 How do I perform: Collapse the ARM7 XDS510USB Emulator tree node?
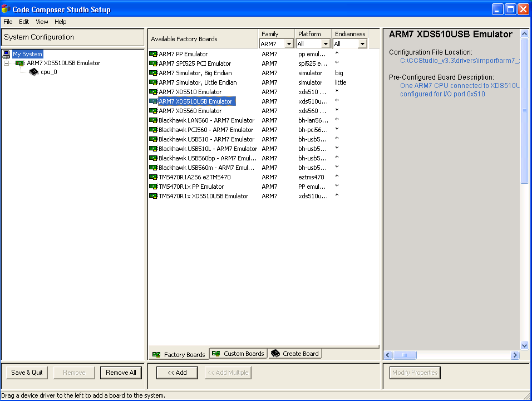7,63
